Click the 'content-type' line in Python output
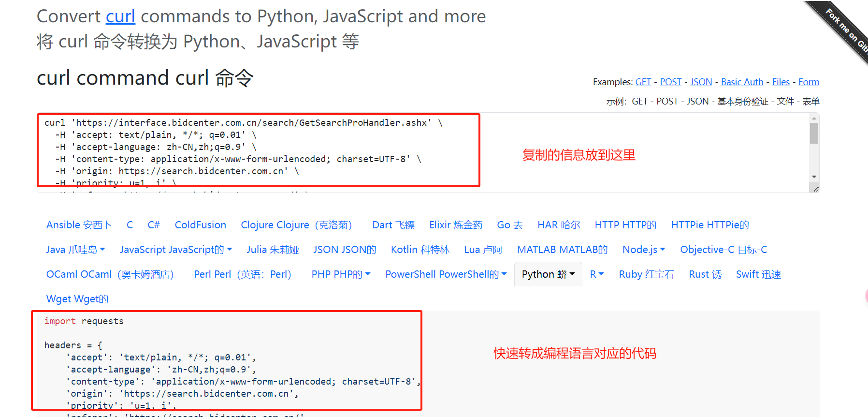 tap(243, 382)
